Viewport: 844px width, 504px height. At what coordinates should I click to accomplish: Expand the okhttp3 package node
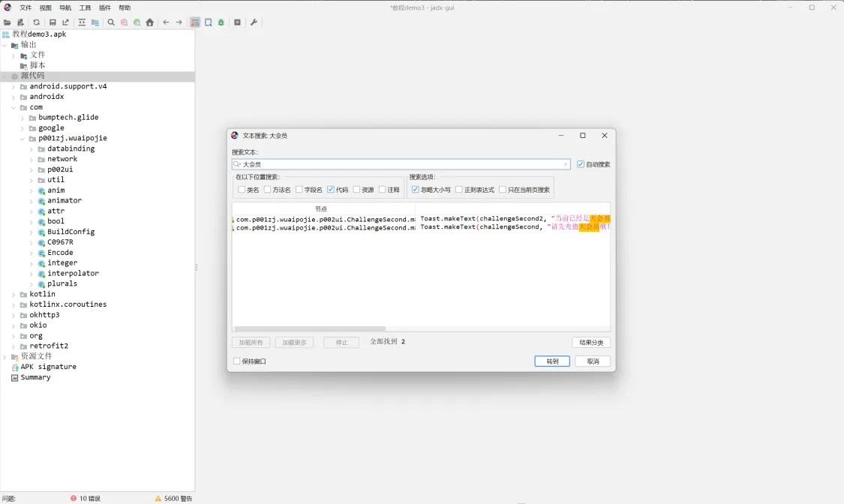pyautogui.click(x=14, y=315)
